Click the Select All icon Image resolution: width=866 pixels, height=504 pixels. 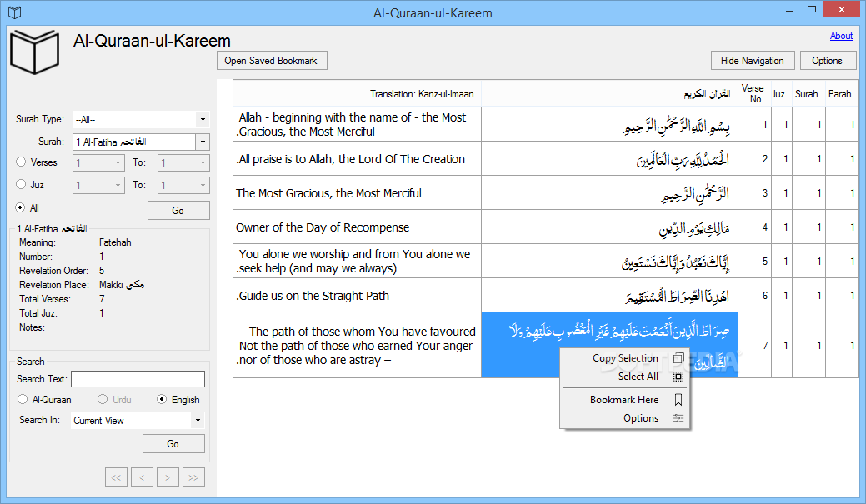(x=678, y=377)
